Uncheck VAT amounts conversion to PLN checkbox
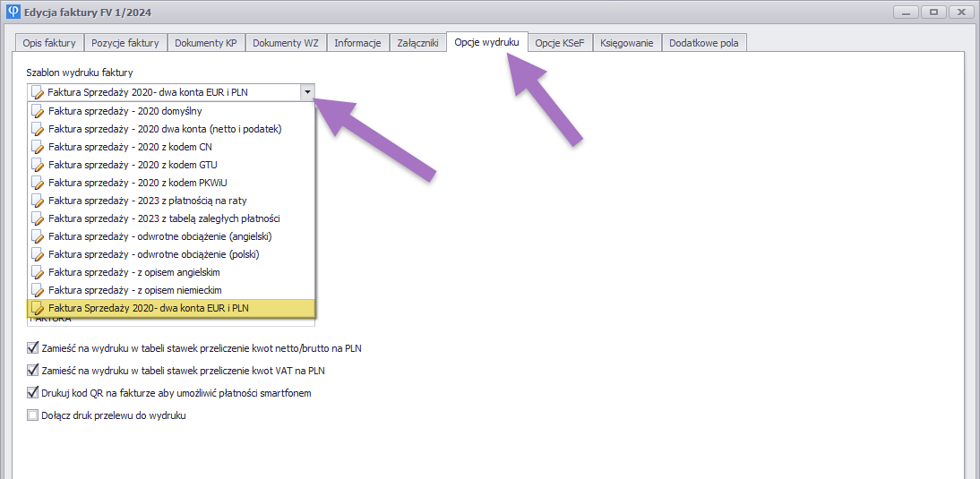 pos(33,371)
